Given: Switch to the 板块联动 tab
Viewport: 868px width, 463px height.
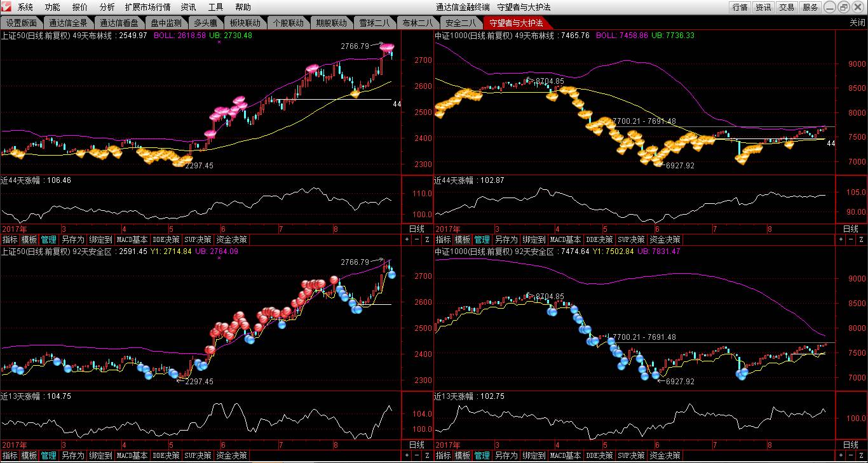Looking at the screenshot, I should pos(245,22).
